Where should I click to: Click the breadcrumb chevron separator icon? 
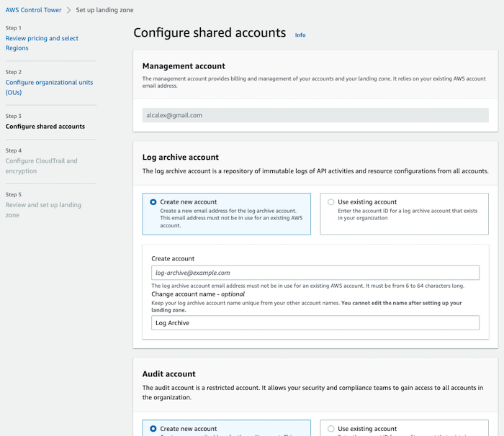coord(69,10)
